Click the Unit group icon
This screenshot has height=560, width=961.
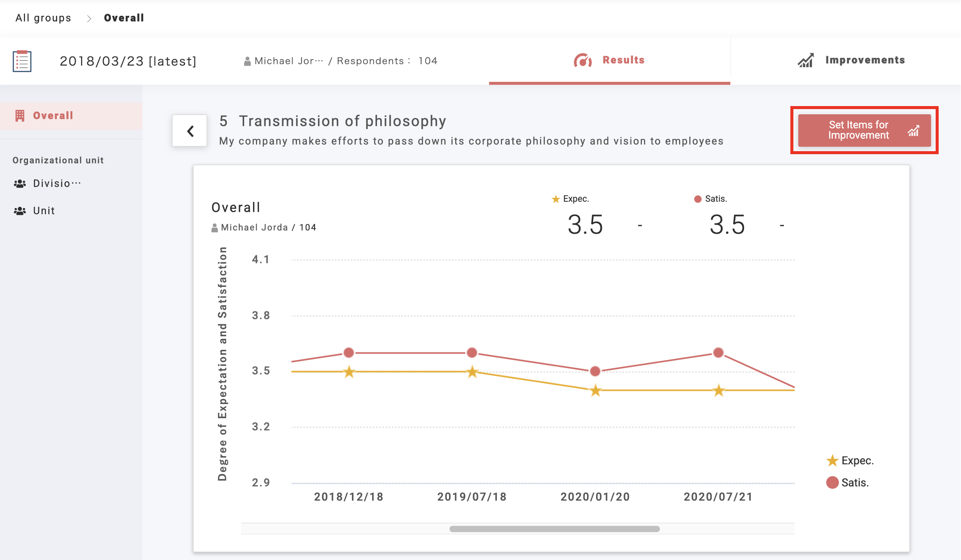(x=20, y=211)
